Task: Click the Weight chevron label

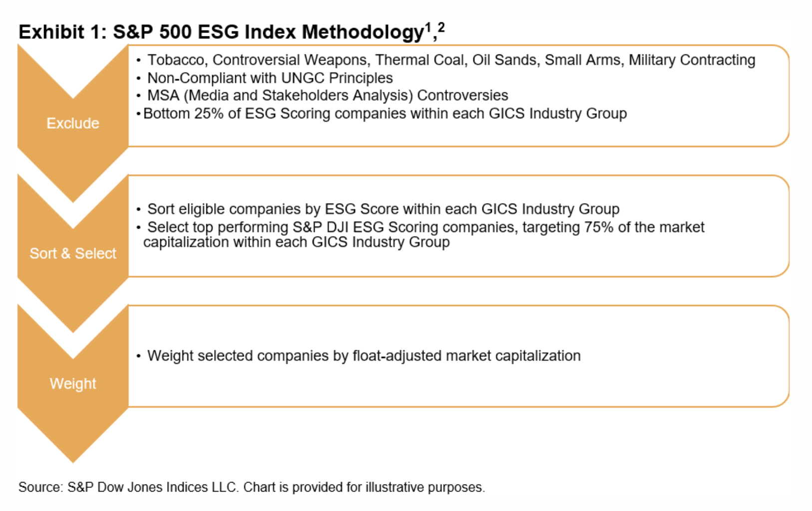Action: 73,384
